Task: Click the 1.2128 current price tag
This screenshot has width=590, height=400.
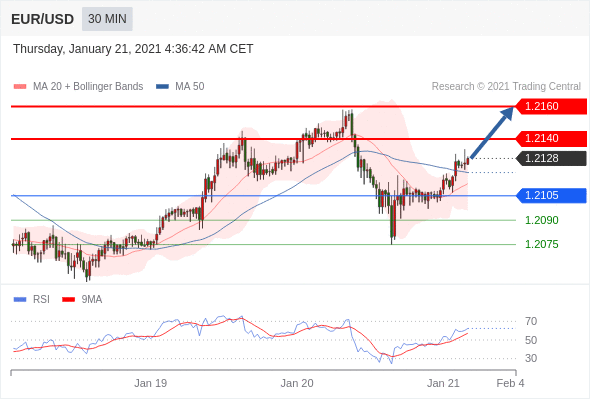Action: click(x=550, y=158)
